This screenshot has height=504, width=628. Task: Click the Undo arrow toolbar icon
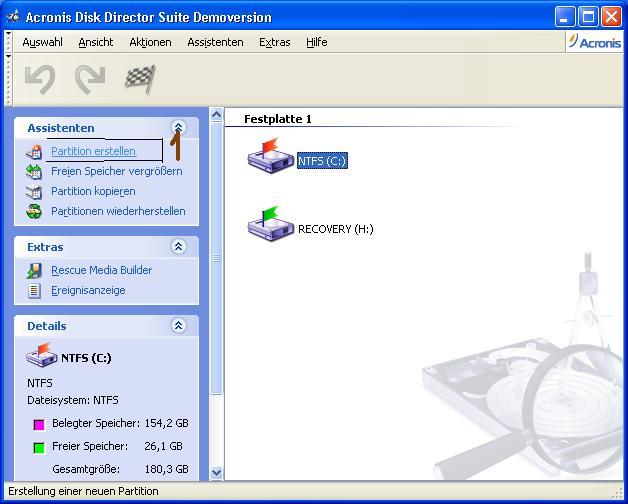pos(40,79)
